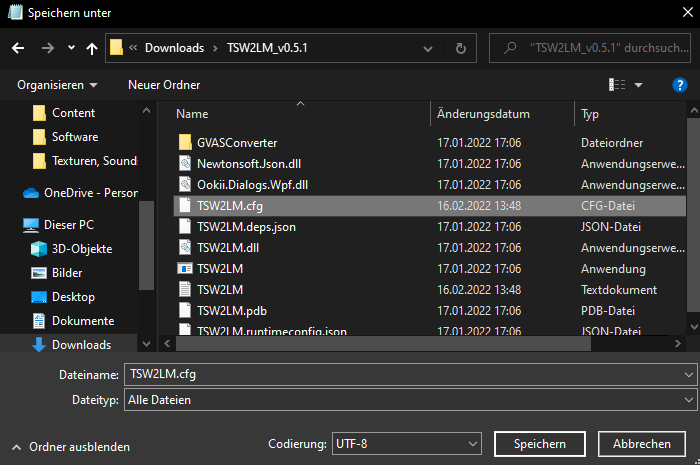Screen dimensions: 700x465
Task: Select the TSW2LM application file icon
Action: pyautogui.click(x=184, y=268)
